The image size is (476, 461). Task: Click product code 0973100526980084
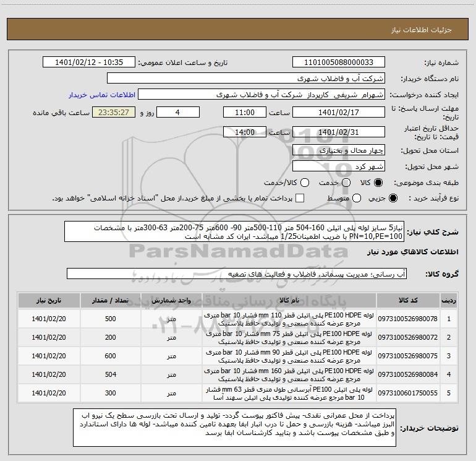pyautogui.click(x=408, y=374)
